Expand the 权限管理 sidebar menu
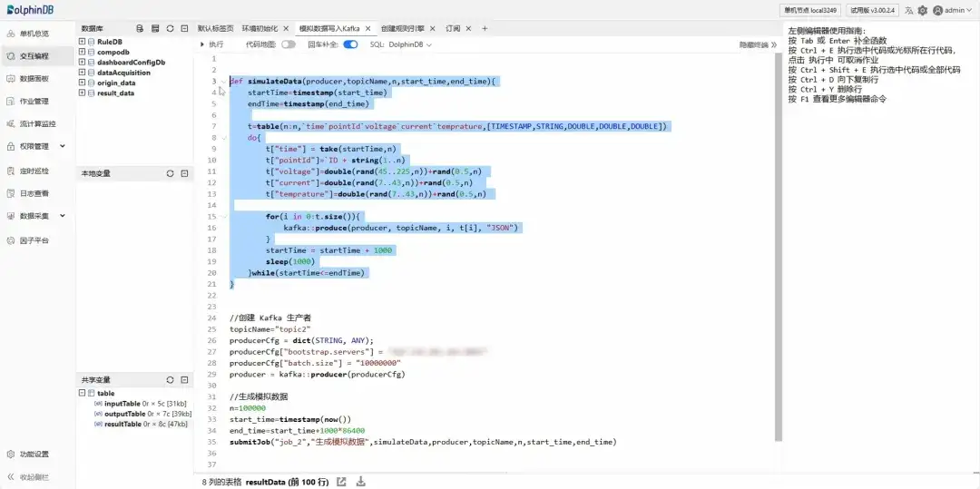 click(x=35, y=146)
